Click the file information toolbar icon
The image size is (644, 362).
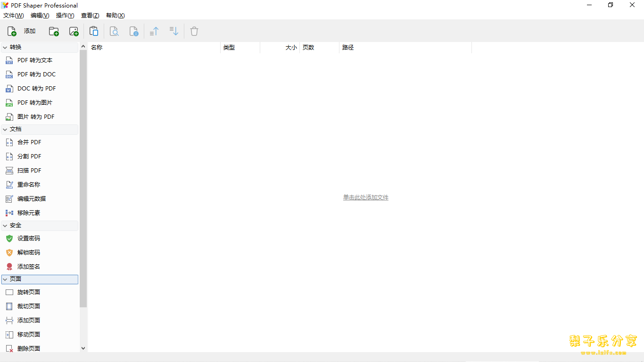pyautogui.click(x=134, y=31)
